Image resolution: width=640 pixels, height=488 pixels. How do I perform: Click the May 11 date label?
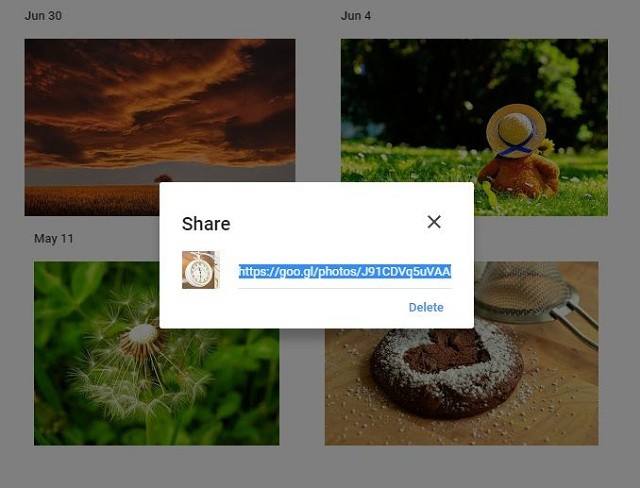(x=54, y=239)
